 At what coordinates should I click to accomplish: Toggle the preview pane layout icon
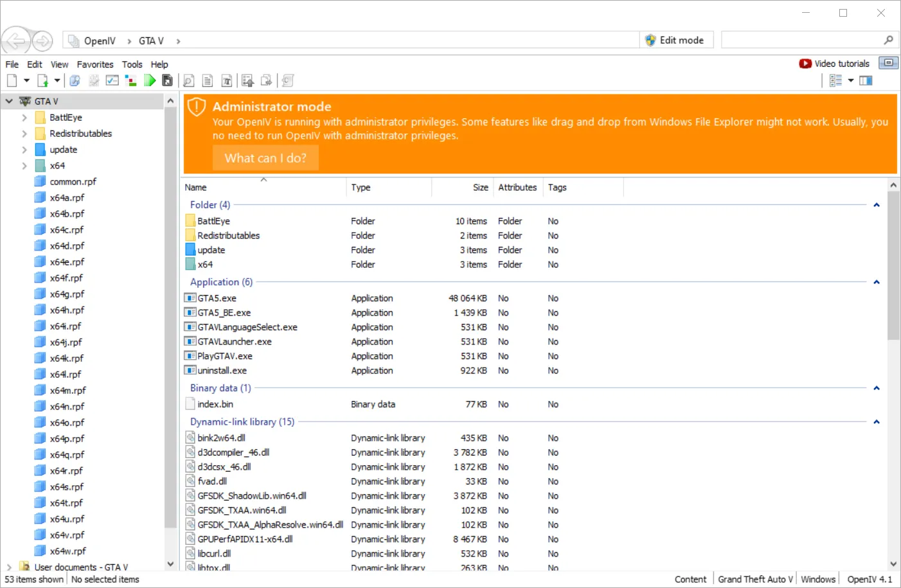point(866,80)
